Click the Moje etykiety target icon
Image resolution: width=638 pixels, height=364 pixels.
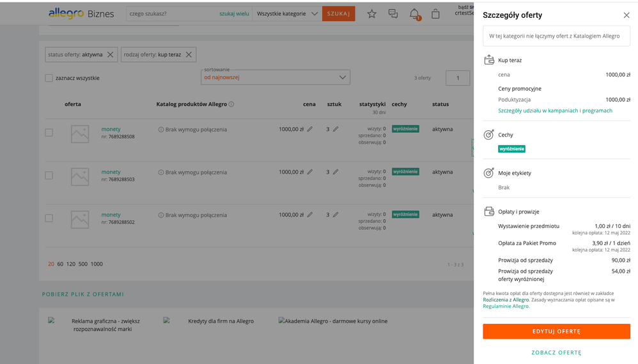[488, 172]
